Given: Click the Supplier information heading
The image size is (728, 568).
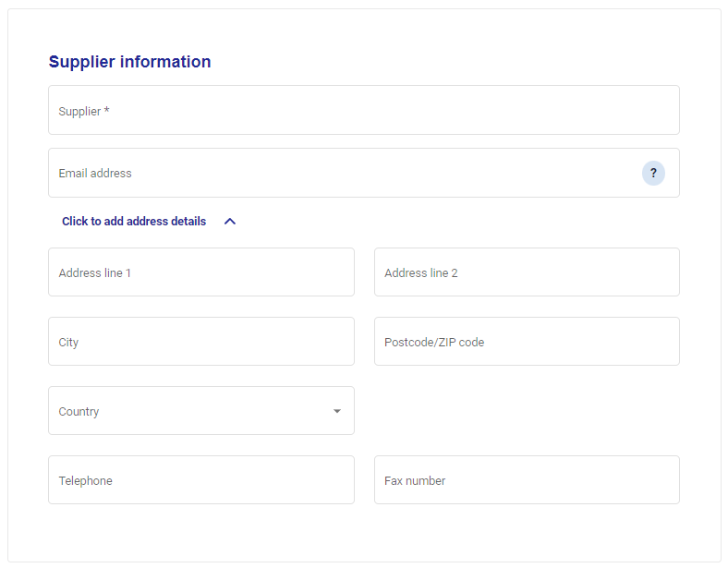Looking at the screenshot, I should (x=130, y=62).
